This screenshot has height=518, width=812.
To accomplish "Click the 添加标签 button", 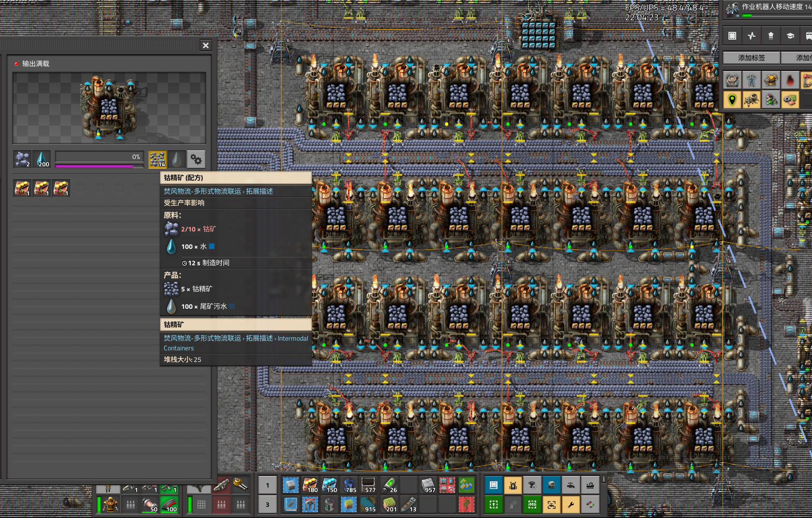I will tap(752, 58).
